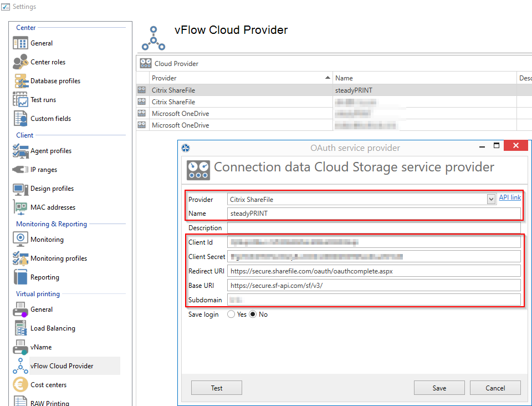Click the Description input field
This screenshot has height=406, width=532.
tap(374, 228)
